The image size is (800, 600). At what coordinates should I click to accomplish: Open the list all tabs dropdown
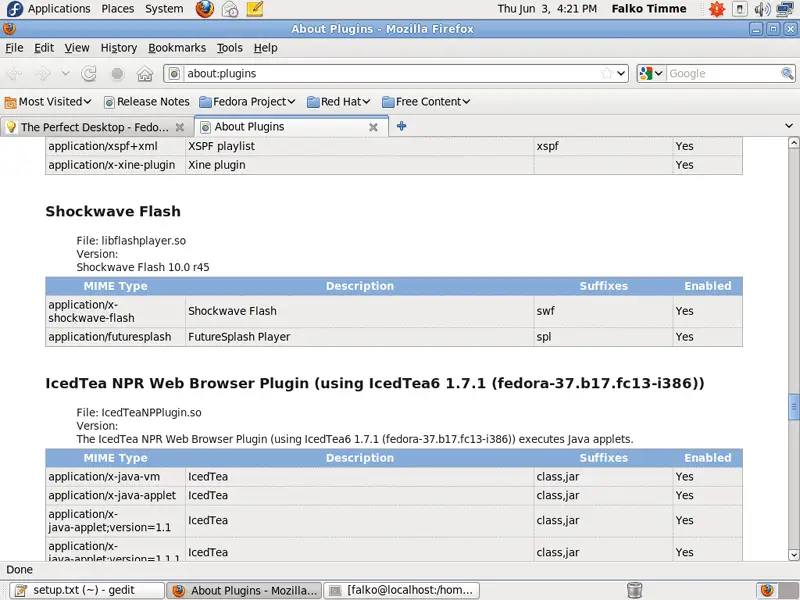coord(789,126)
